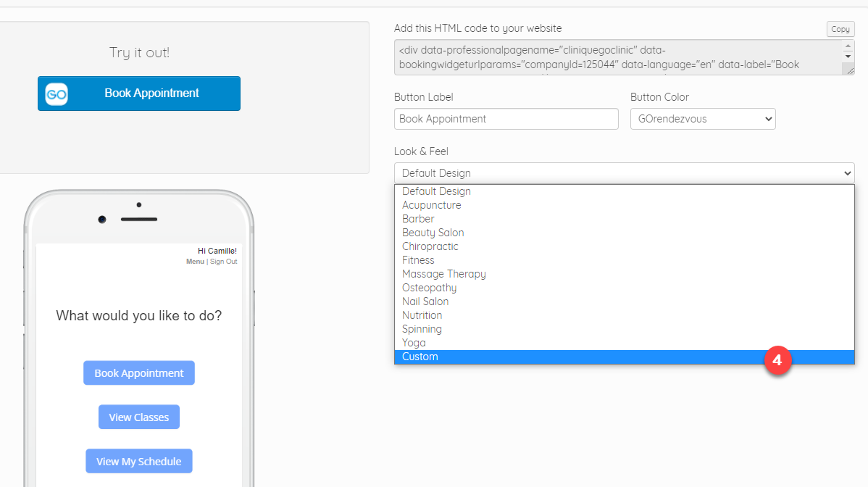Click the 'What would you like to do?' heading
Screen dimensions: 868x487
[139, 316]
